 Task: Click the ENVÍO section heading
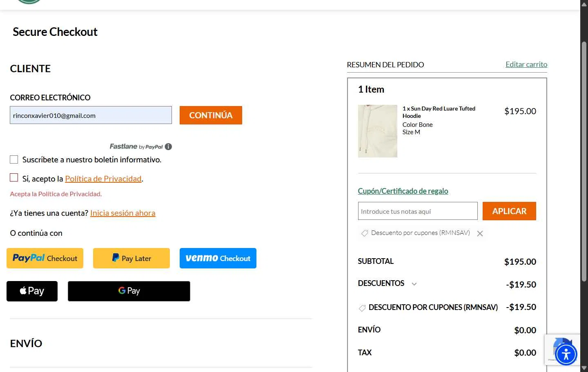coord(26,343)
